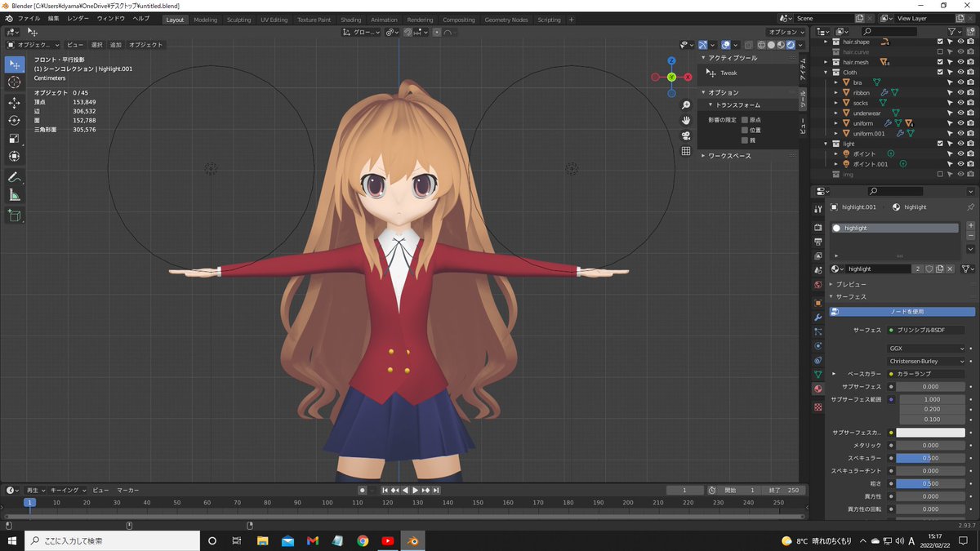Viewport: 980px width, 551px height.
Task: Switch to the Sculpting workspace tab
Action: click(238, 20)
